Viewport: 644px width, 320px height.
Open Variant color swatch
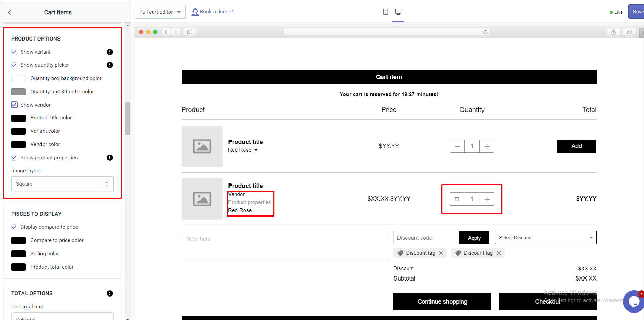[18, 131]
